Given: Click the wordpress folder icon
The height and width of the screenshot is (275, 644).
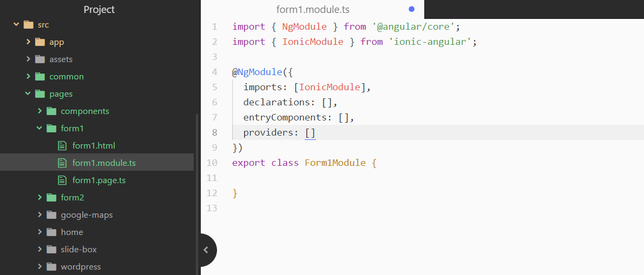Looking at the screenshot, I should [x=51, y=266].
